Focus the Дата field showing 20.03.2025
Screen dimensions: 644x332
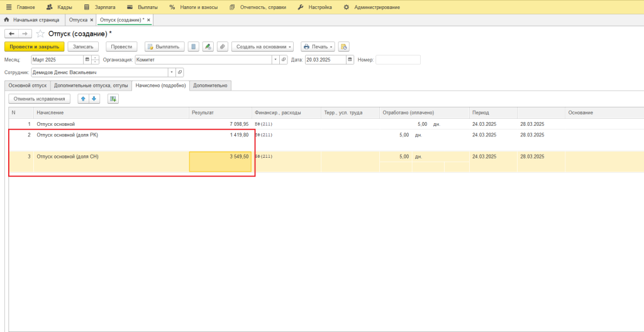[326, 60]
